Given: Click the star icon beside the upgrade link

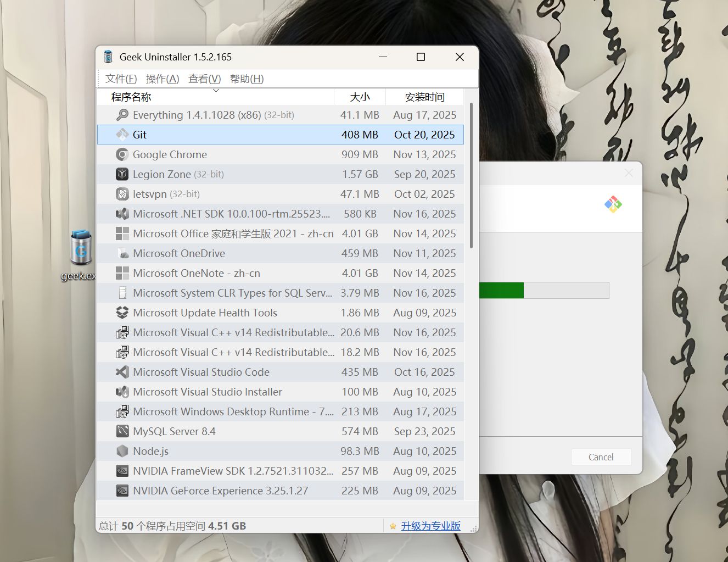Looking at the screenshot, I should pos(393,526).
